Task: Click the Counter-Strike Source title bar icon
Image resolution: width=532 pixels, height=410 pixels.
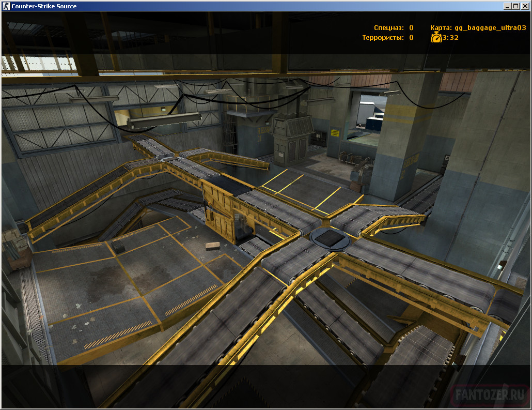Action: coord(5,6)
